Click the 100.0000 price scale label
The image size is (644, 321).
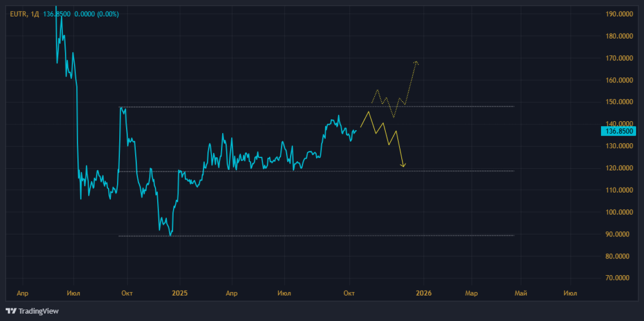coord(619,212)
